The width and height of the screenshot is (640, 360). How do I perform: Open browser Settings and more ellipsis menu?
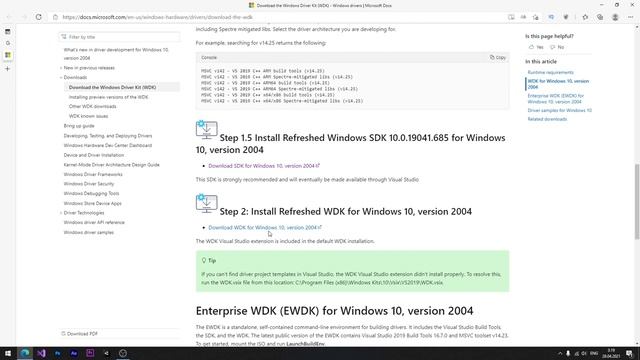631,17
